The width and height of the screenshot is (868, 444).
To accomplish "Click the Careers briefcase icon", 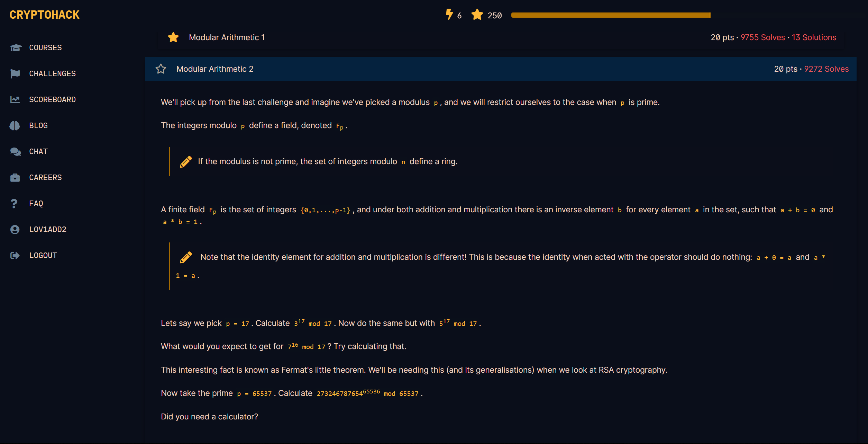I will (x=15, y=178).
